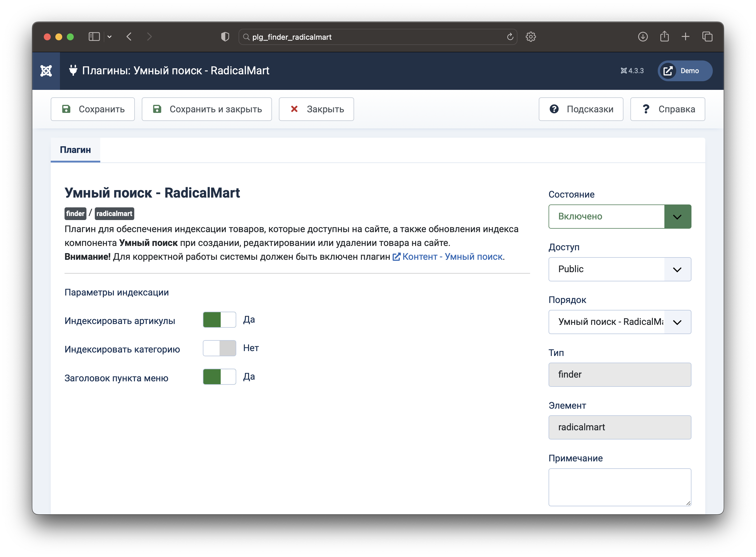The width and height of the screenshot is (756, 557).
Task: Open Справка help button
Action: pos(668,109)
